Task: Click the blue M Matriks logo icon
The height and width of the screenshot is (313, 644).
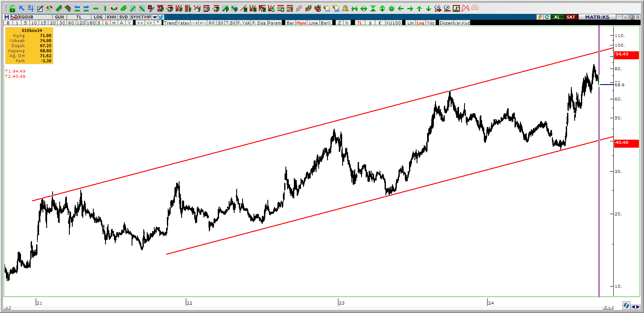Action: coord(7,17)
